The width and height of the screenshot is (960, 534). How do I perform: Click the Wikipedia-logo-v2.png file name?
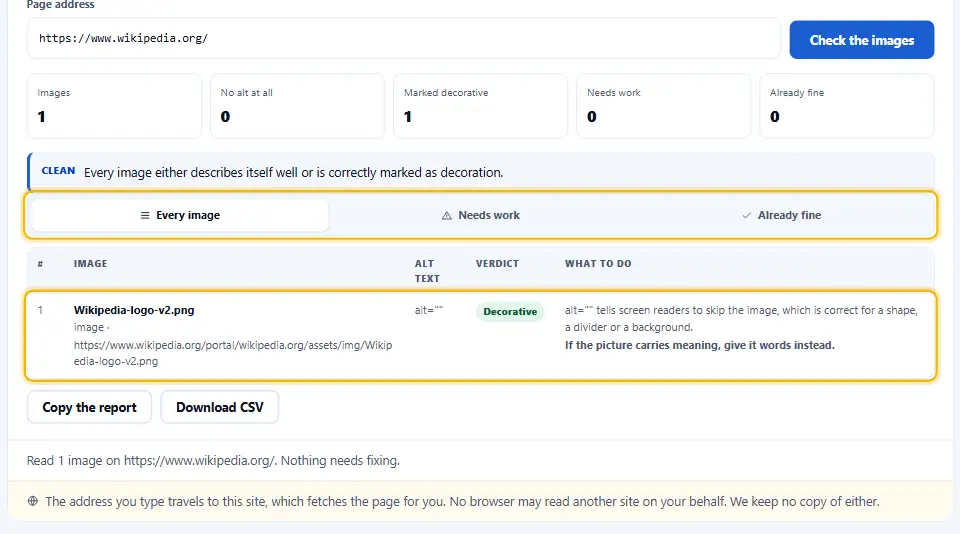[134, 310]
